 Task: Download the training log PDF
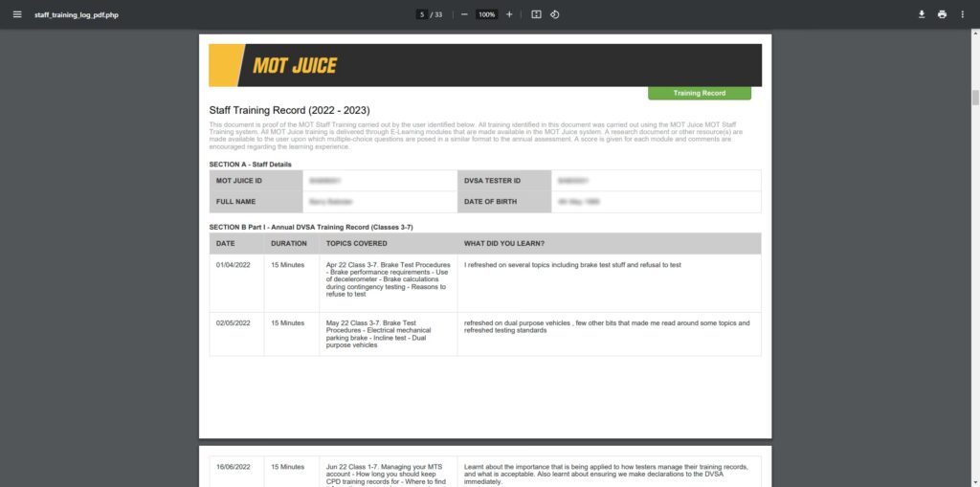click(x=922, y=14)
